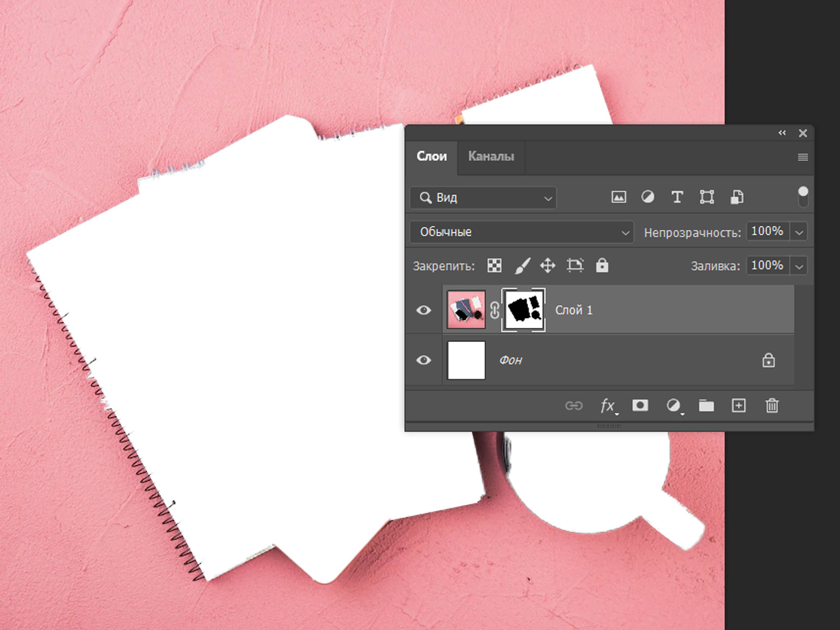Lock image pixels brush icon
The width and height of the screenshot is (840, 630).
(x=522, y=266)
